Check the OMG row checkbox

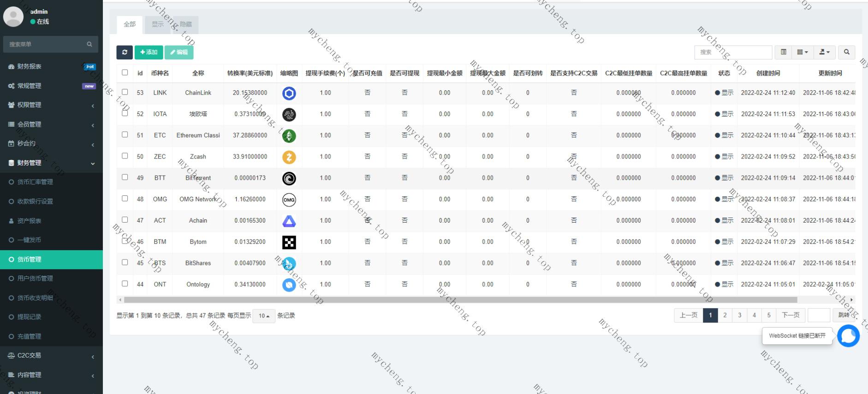click(125, 198)
